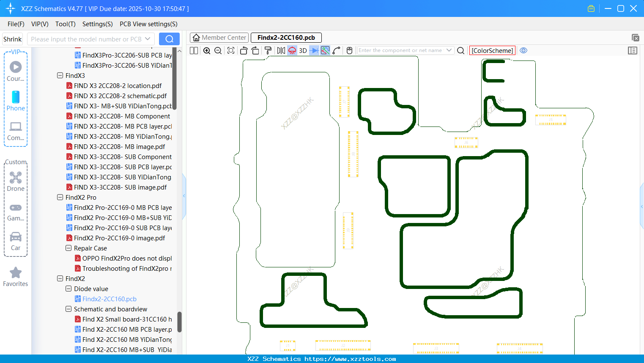Toggle the eye visibility icon
644x363 pixels.
523,50
